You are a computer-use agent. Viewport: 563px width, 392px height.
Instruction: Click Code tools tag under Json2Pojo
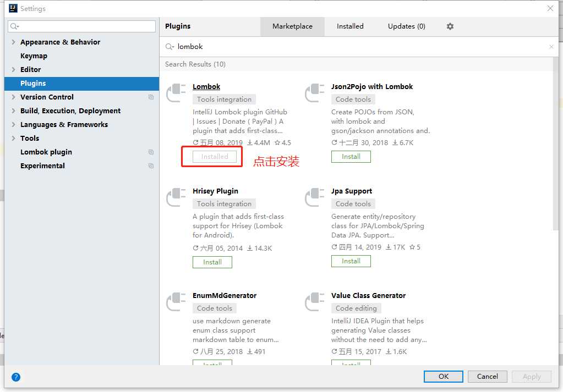click(353, 100)
